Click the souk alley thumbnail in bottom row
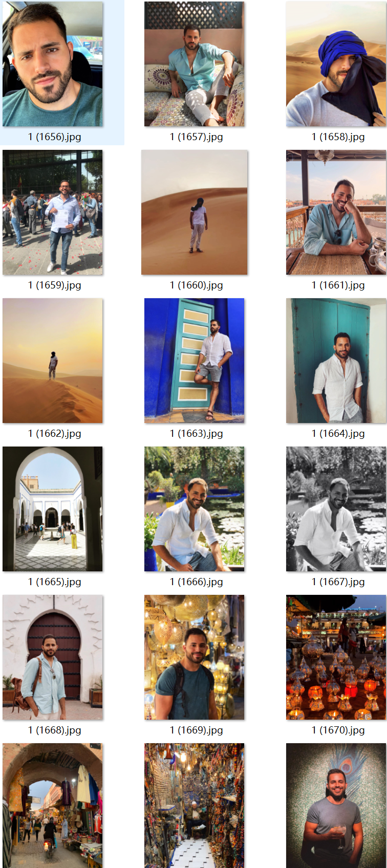 pyautogui.click(x=195, y=806)
